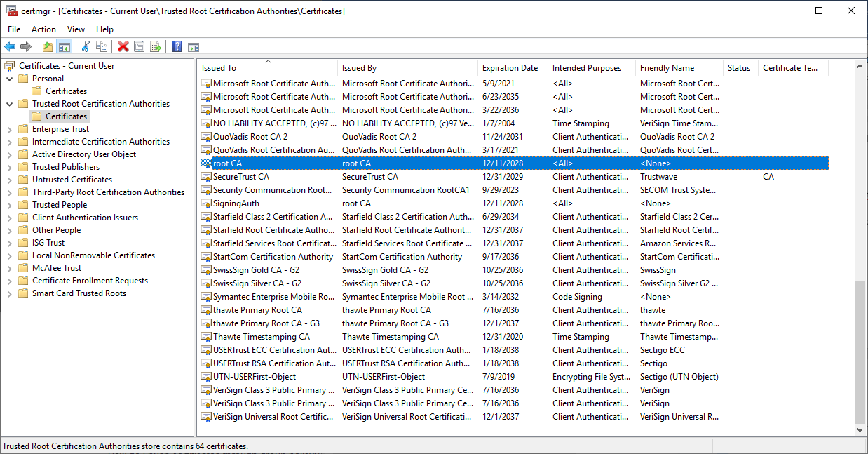This screenshot has height=454, width=868.
Task: Toggle Show/Hide Console Tree toolbar button
Action: [x=64, y=47]
